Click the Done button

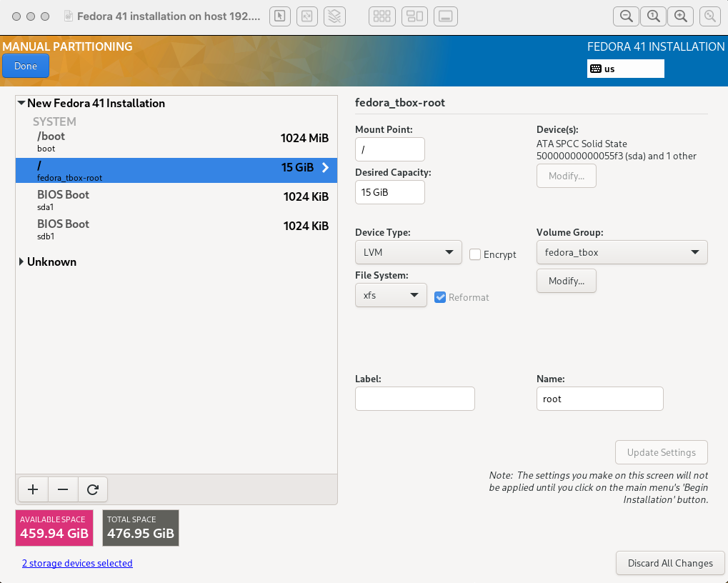pyautogui.click(x=26, y=66)
